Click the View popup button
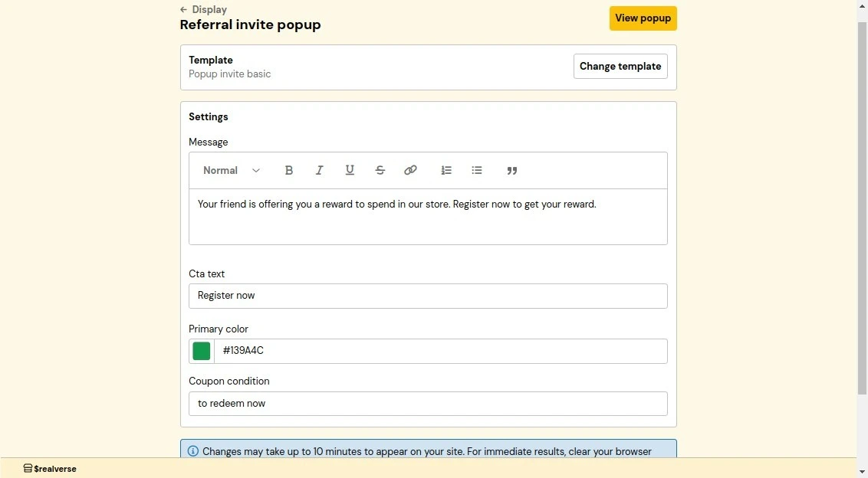 pos(643,18)
